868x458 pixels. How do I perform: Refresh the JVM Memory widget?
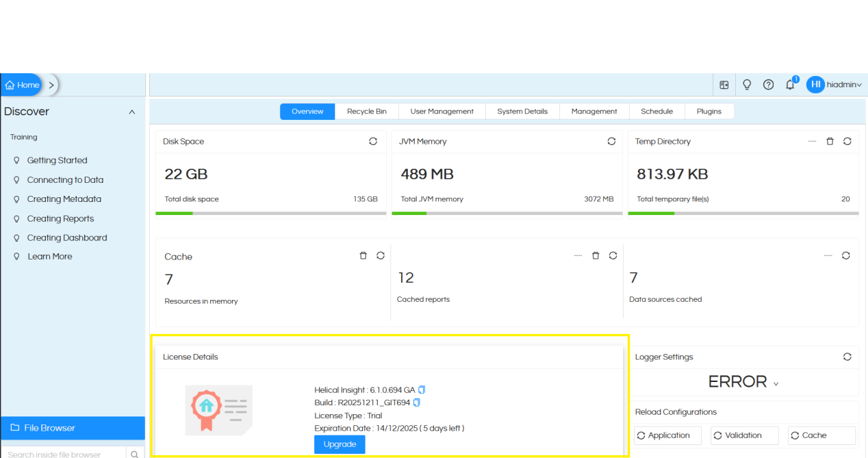click(x=611, y=141)
